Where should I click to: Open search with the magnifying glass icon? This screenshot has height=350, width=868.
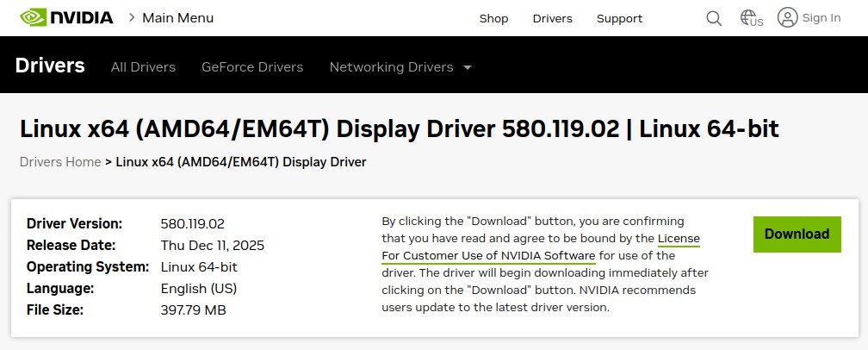[x=714, y=18]
